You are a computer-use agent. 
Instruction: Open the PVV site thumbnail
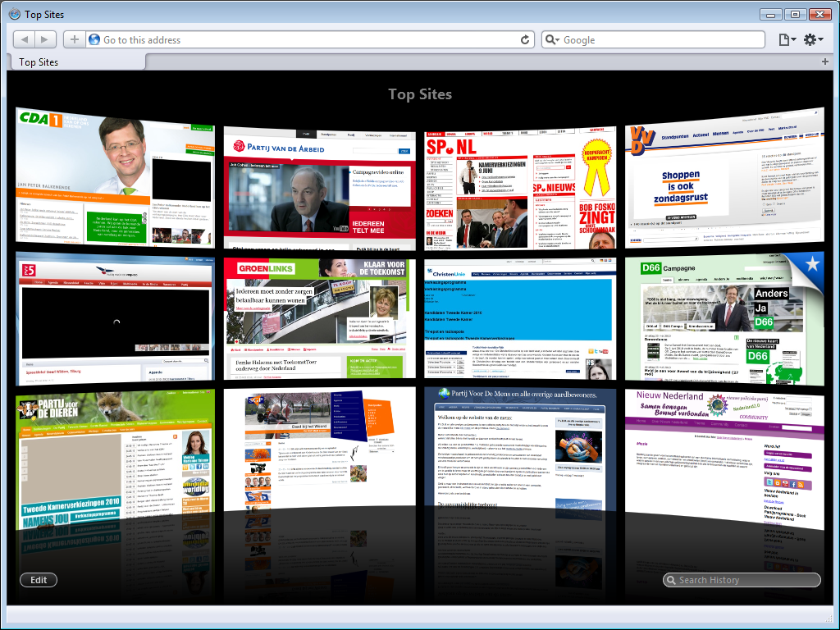[115, 319]
